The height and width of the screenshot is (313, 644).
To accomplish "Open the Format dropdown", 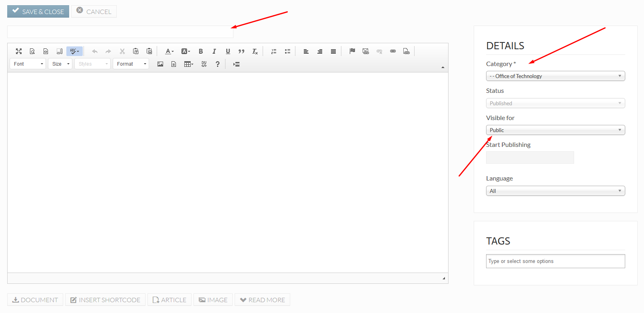I will tap(131, 64).
